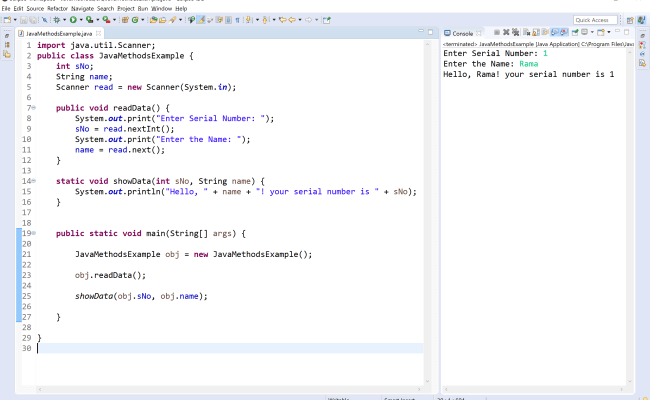This screenshot has height=400, width=650.
Task: Open the Run configurations dropdown arrow
Action: (81, 20)
